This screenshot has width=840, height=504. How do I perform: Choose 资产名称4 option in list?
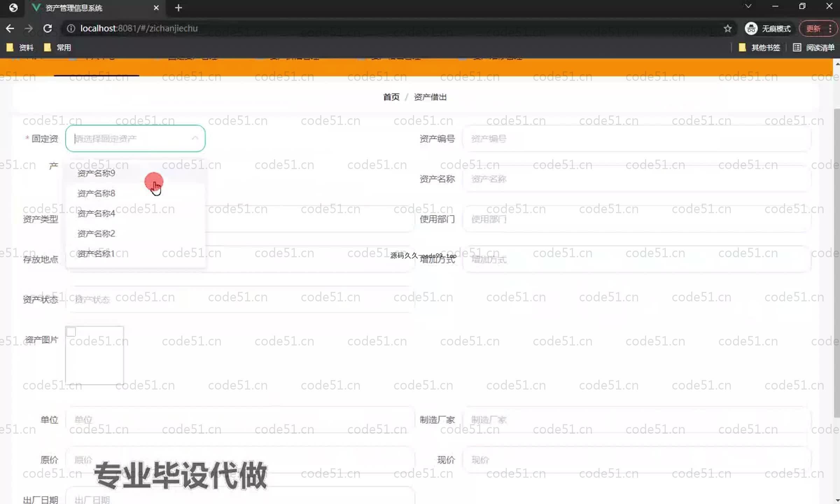click(96, 213)
